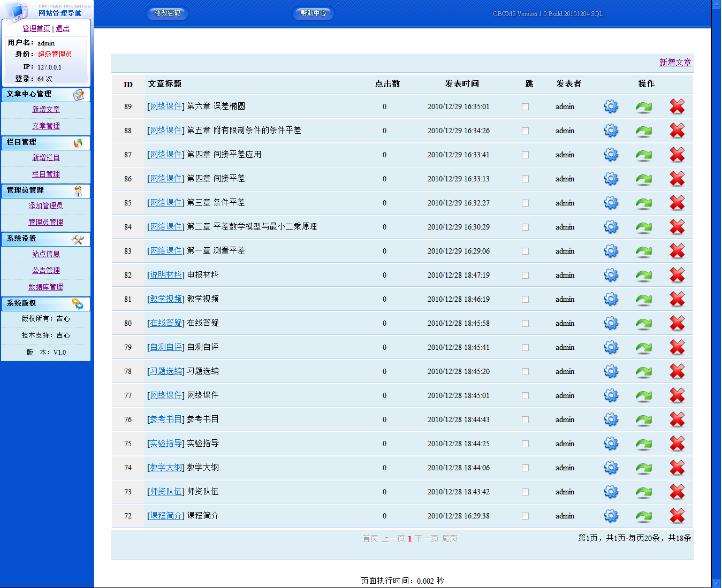
Task: Open gear settings icon for article 81 教学视频
Action: point(611,299)
